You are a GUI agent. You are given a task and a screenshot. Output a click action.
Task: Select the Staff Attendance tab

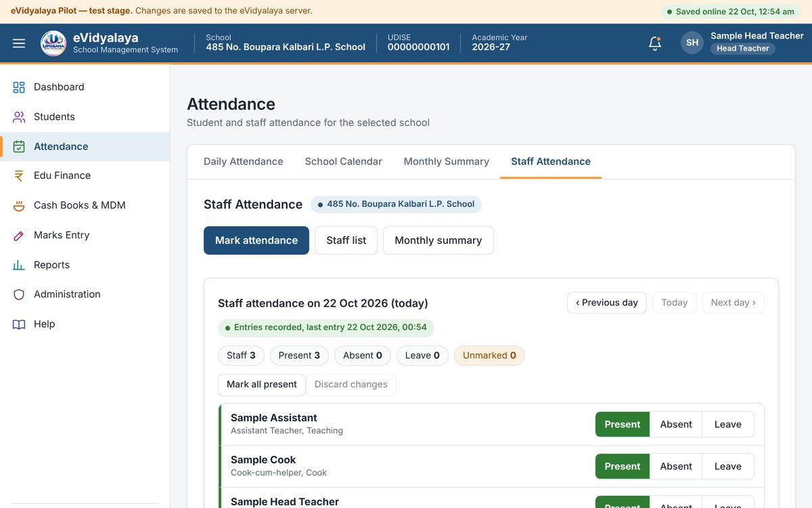(551, 161)
